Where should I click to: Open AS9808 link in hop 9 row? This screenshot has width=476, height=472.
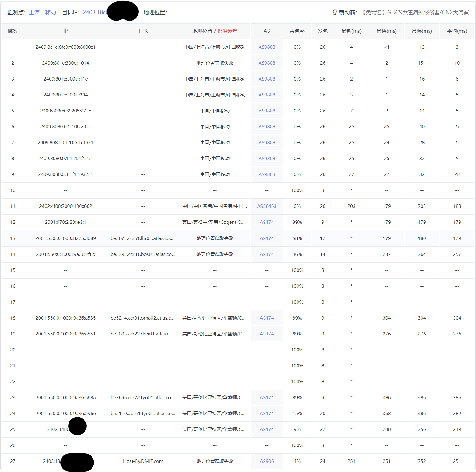coord(267,174)
